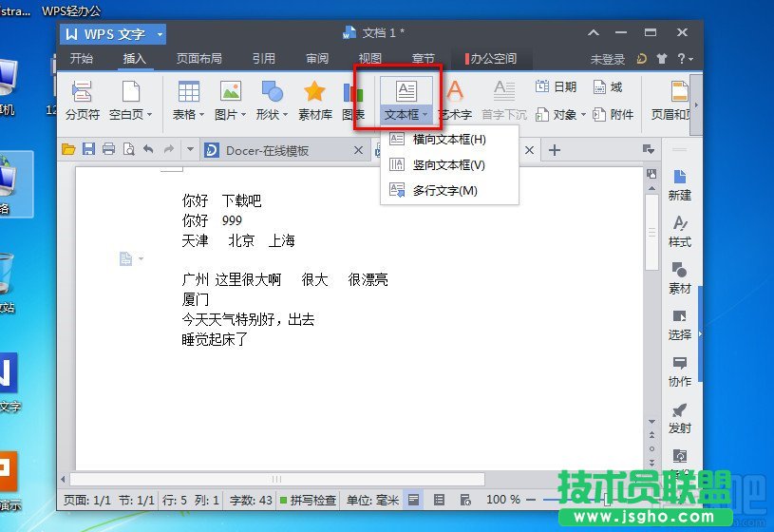Viewport: 774px width, 532px height.
Task: Insert the date with 日期
Action: pyautogui.click(x=556, y=87)
